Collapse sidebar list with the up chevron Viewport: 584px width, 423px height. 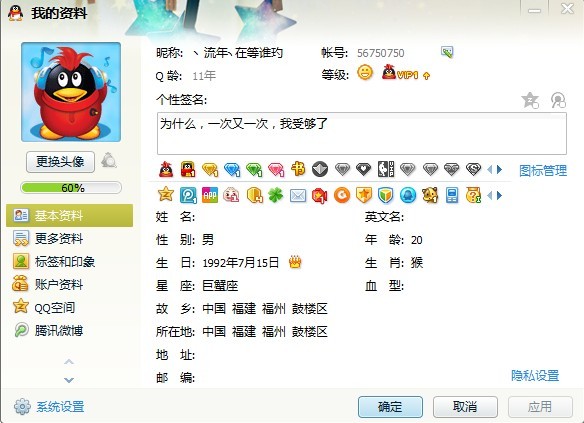pyautogui.click(x=69, y=362)
